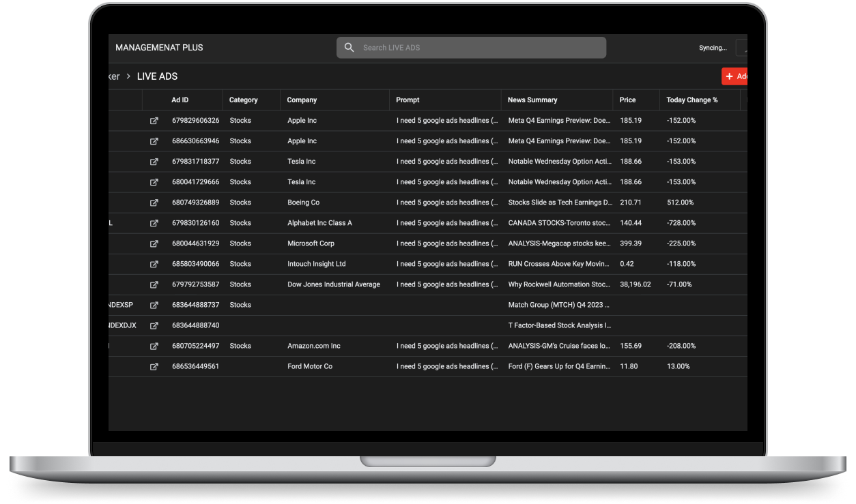
Task: Click the -71.00% change cell
Action: point(679,284)
